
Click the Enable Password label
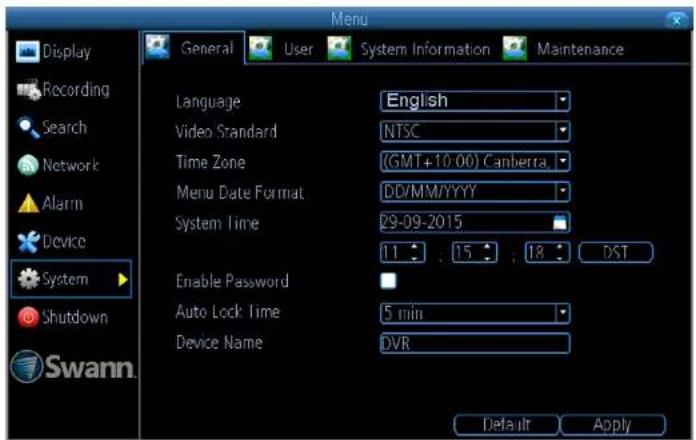[232, 281]
